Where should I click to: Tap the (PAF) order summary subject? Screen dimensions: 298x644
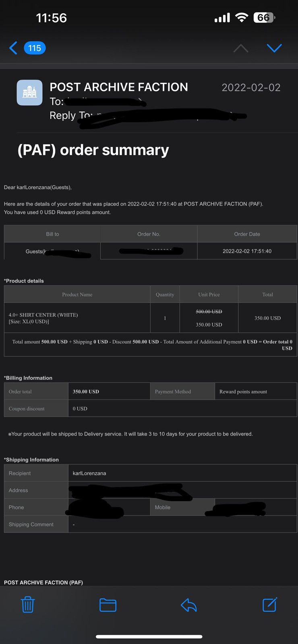click(x=93, y=150)
